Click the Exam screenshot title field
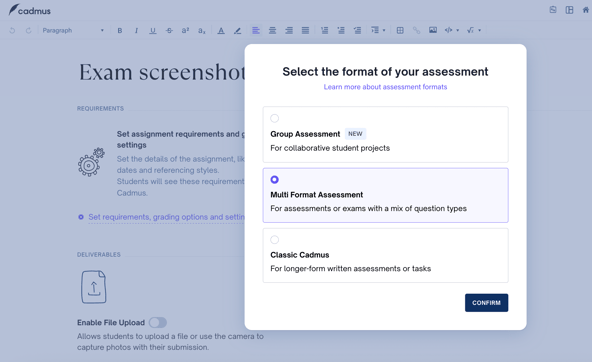Image resolution: width=592 pixels, height=362 pixels. pos(162,72)
